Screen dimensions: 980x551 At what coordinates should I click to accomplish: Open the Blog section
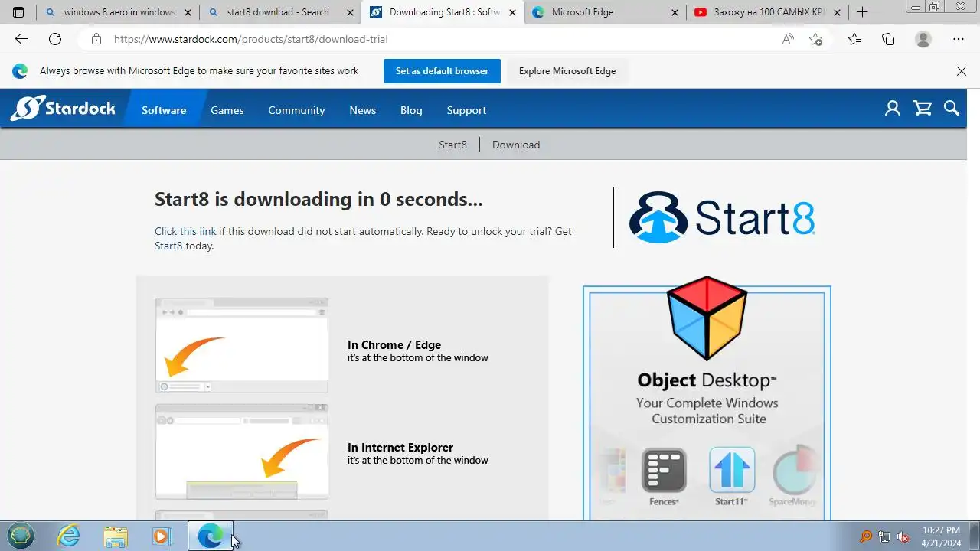coord(411,110)
